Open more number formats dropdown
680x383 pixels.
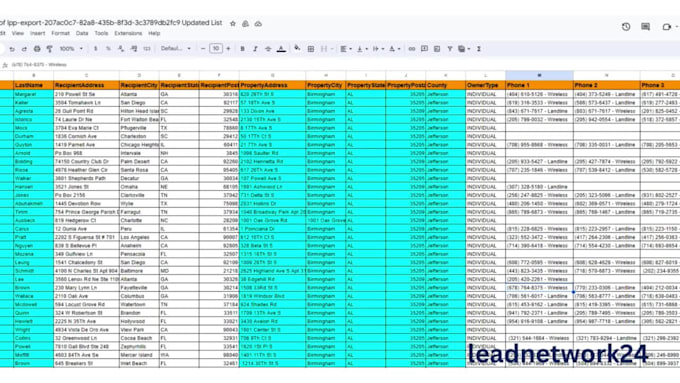click(147, 49)
